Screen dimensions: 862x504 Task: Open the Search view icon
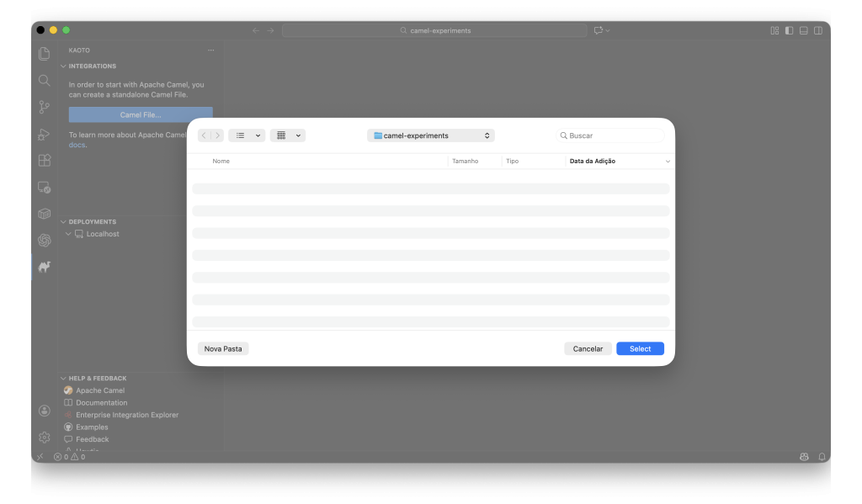44,80
